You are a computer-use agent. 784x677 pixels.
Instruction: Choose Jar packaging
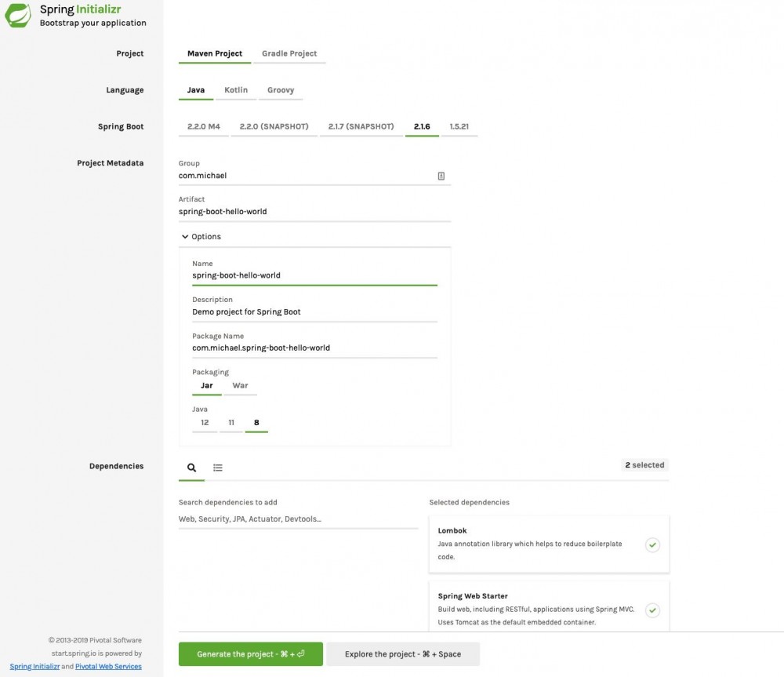pos(206,386)
